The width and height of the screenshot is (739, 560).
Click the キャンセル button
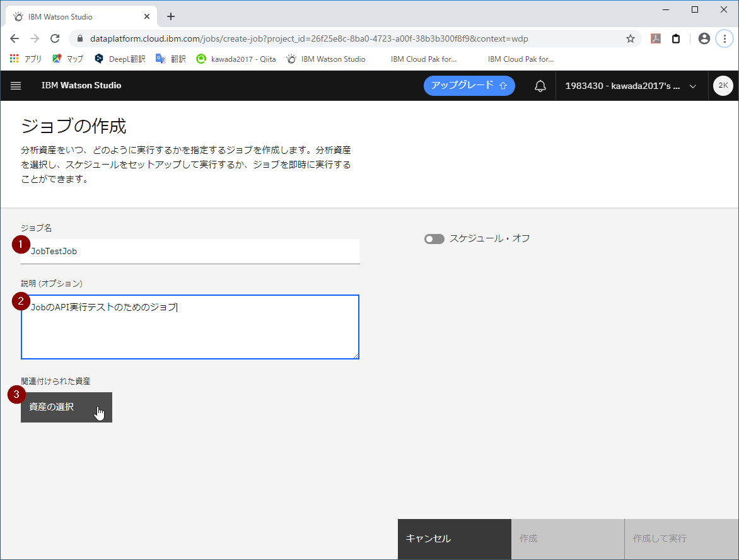(x=455, y=539)
